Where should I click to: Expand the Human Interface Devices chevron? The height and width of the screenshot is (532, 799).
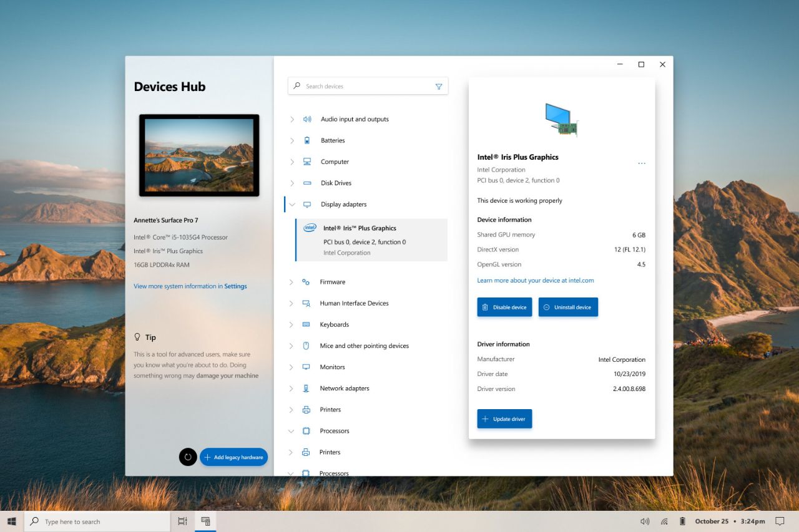point(292,303)
